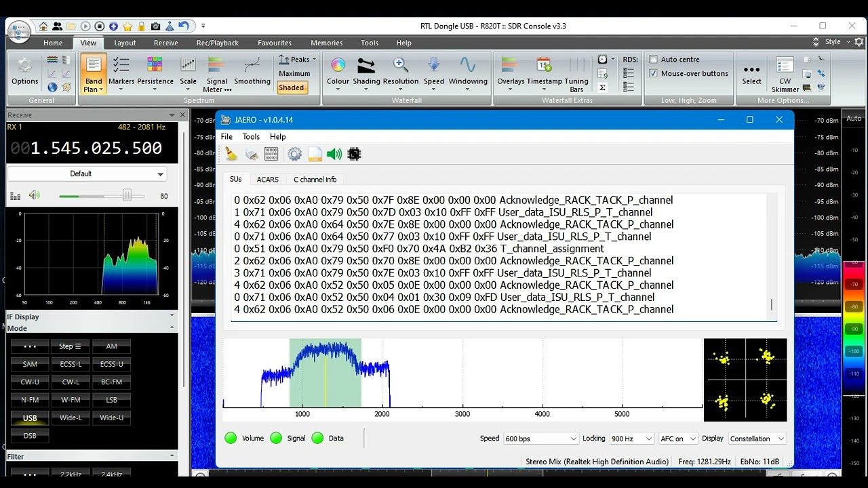
Task: Select LSB demodulation mode
Action: [x=111, y=400]
